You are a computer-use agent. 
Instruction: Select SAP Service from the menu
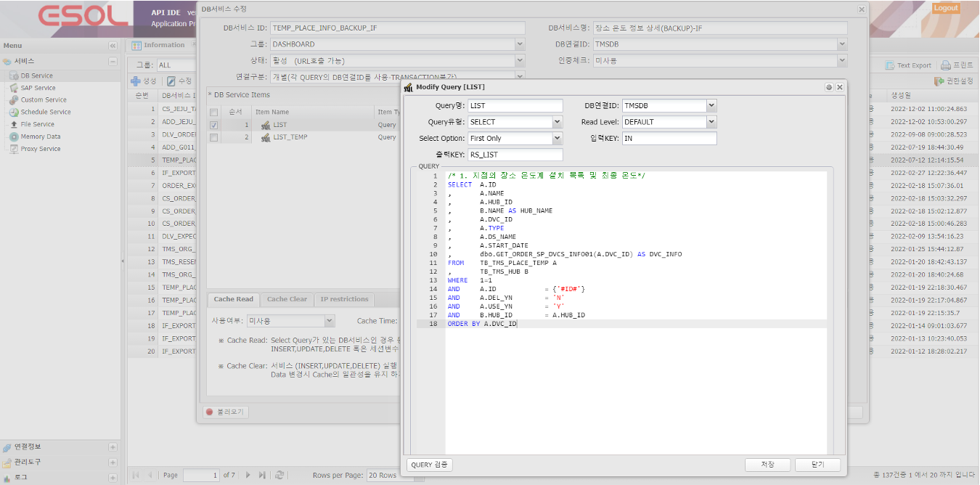[38, 89]
